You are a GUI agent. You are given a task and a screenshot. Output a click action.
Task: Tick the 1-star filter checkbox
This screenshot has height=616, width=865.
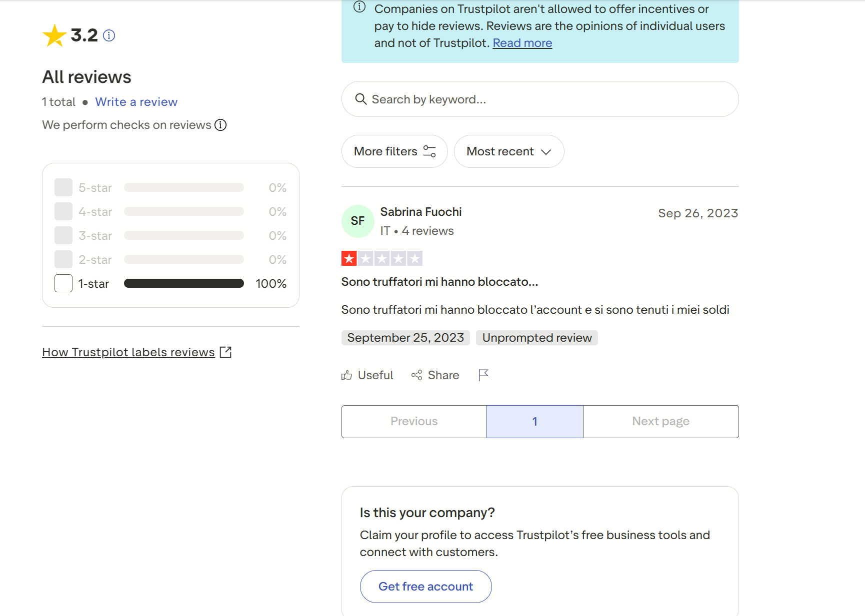click(x=63, y=283)
